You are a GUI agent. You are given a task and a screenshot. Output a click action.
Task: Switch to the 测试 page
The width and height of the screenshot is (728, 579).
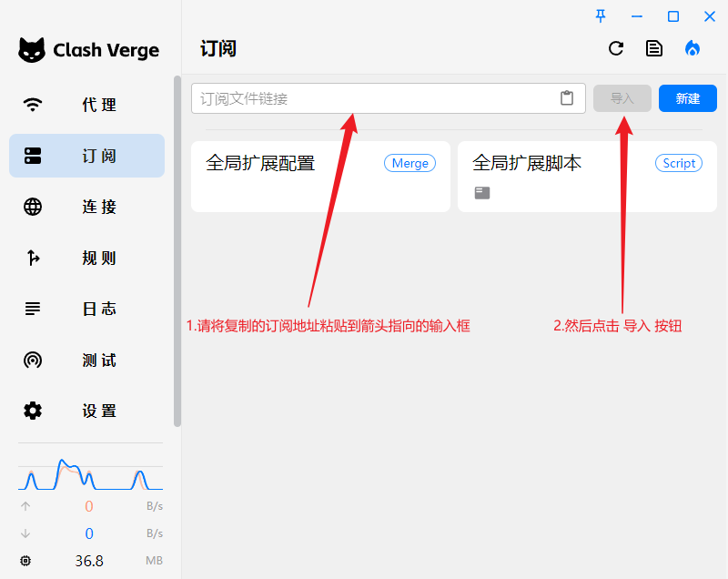(86, 360)
